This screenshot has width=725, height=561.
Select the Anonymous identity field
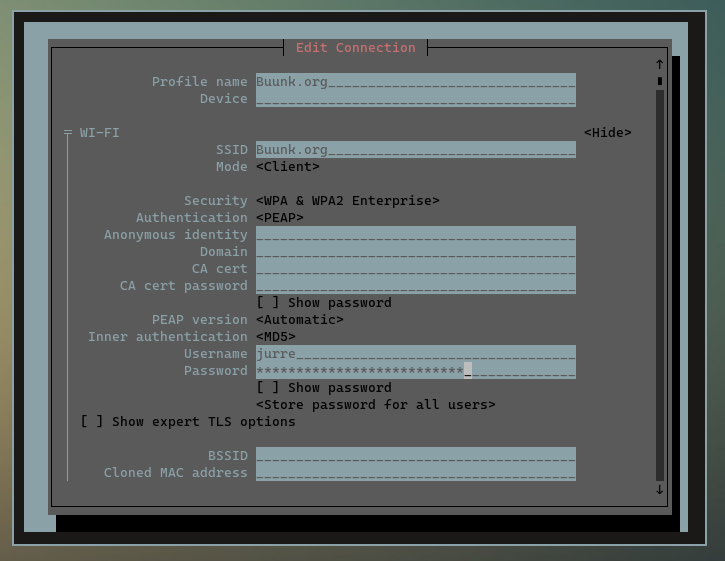pyautogui.click(x=415, y=235)
